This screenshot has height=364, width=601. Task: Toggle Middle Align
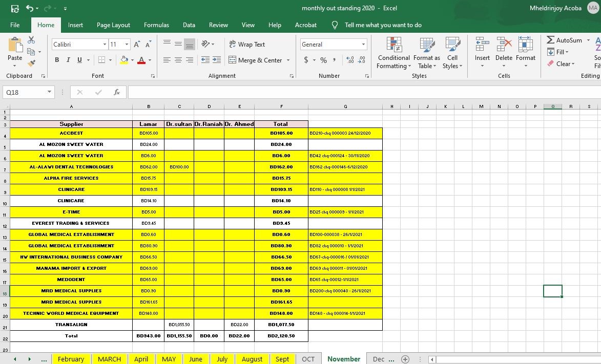pyautogui.click(x=178, y=44)
